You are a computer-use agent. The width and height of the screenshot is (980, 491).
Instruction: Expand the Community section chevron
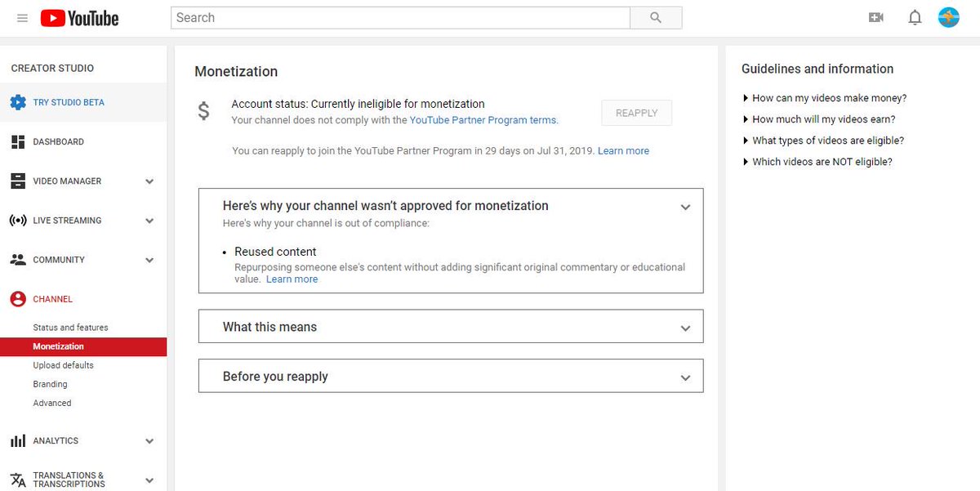coord(149,260)
